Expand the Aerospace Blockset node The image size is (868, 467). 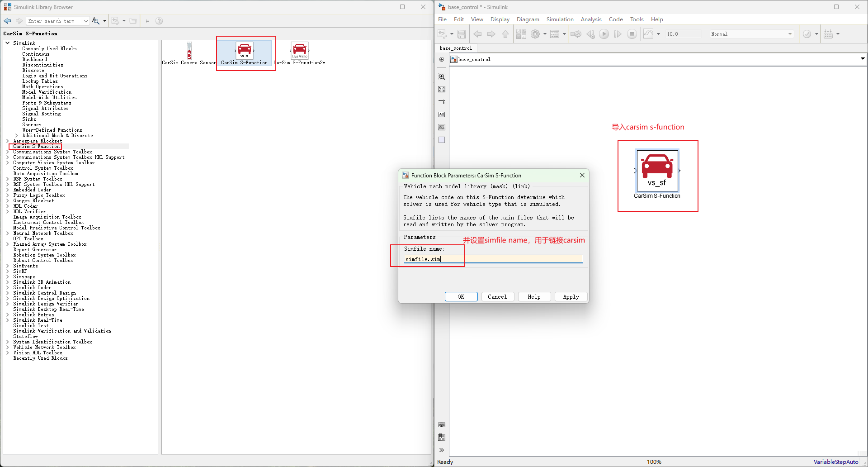click(7, 141)
